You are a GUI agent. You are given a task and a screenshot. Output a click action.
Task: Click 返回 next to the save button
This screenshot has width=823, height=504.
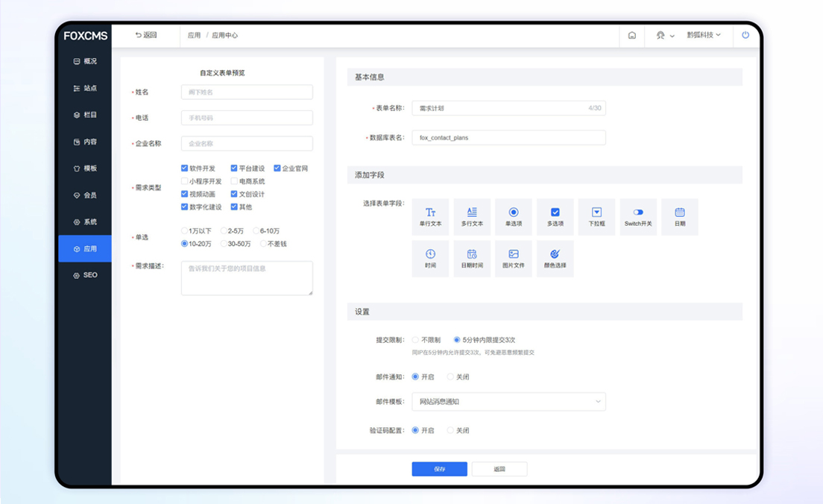(499, 469)
